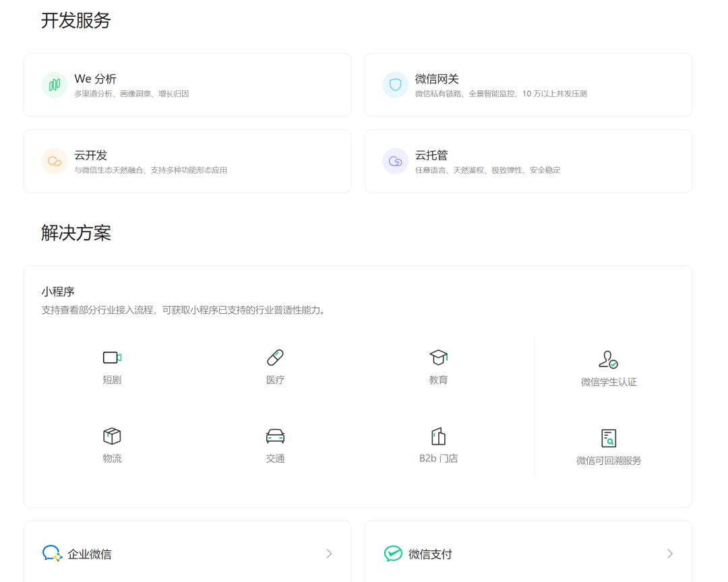Select the 微信可回溯服务 document search icon
The height and width of the screenshot is (582, 728).
pyautogui.click(x=608, y=438)
